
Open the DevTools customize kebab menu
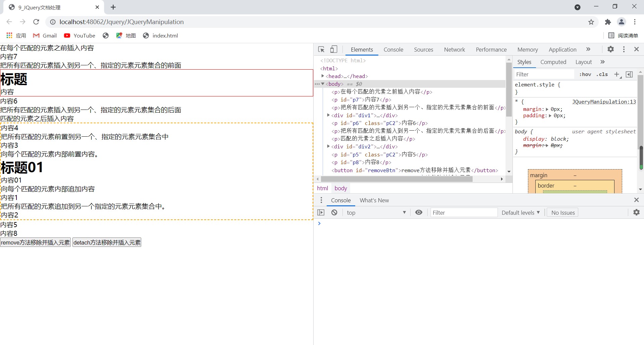tap(624, 49)
